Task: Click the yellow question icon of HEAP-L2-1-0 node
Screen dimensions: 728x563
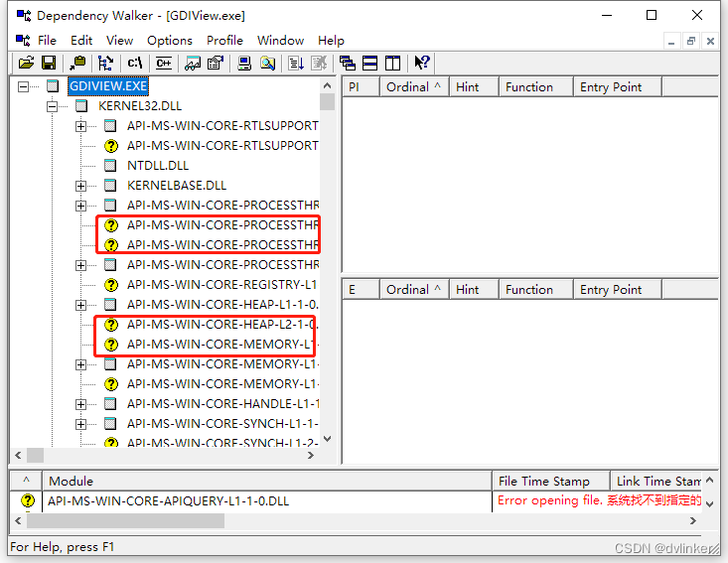Action: [x=111, y=325]
